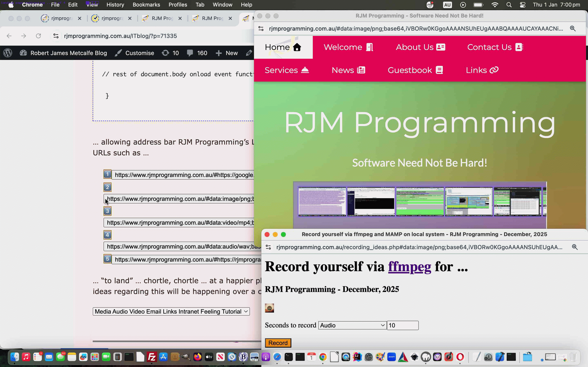Click the New plus icon in admin bar

click(219, 53)
